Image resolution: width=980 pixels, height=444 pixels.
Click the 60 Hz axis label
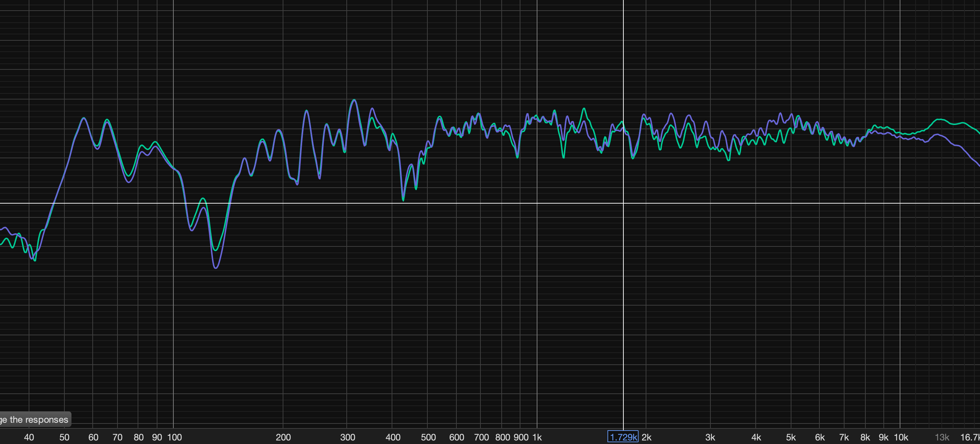tap(93, 437)
